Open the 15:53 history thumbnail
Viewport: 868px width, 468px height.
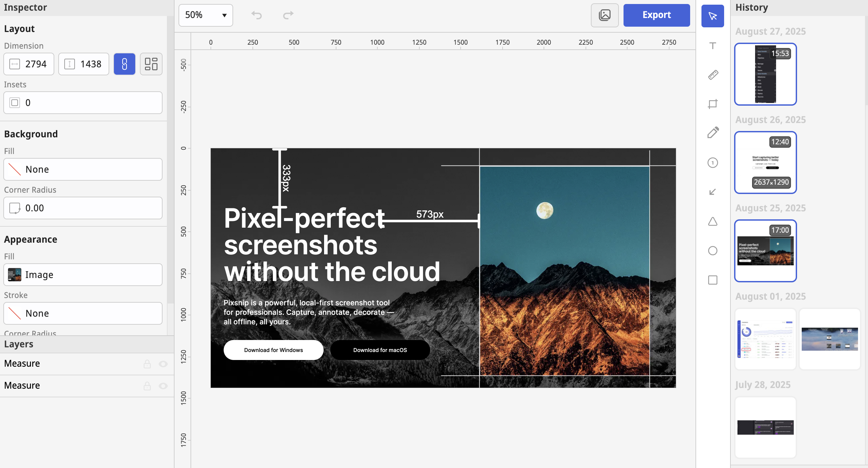(765, 74)
